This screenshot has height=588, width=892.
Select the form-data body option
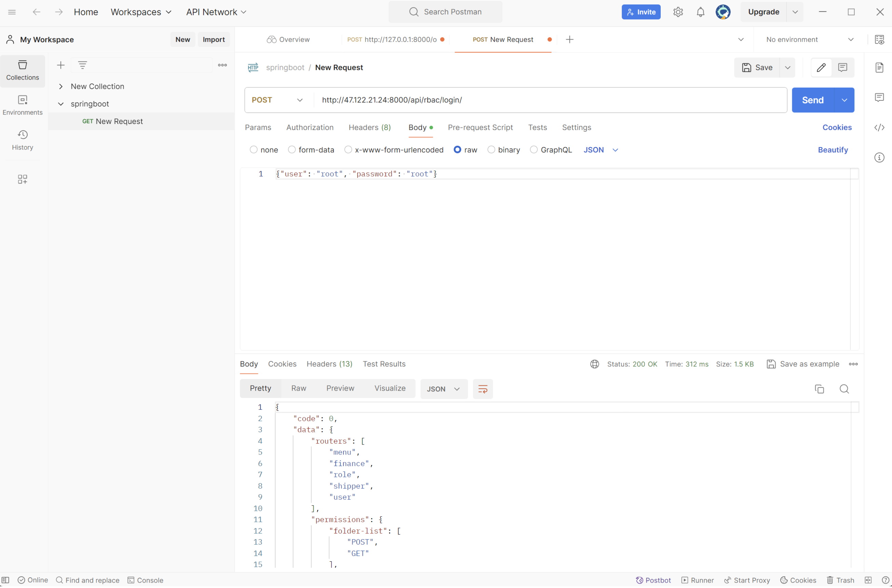[x=291, y=150]
